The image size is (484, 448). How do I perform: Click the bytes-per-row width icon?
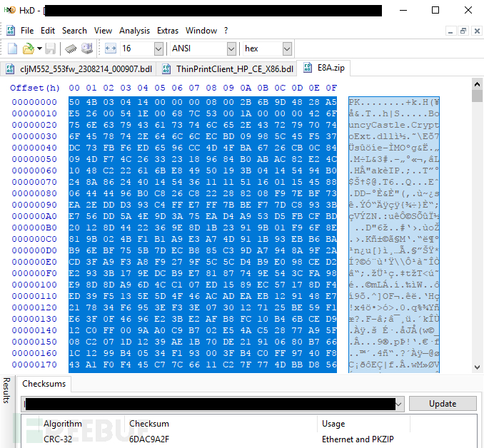tap(110, 49)
